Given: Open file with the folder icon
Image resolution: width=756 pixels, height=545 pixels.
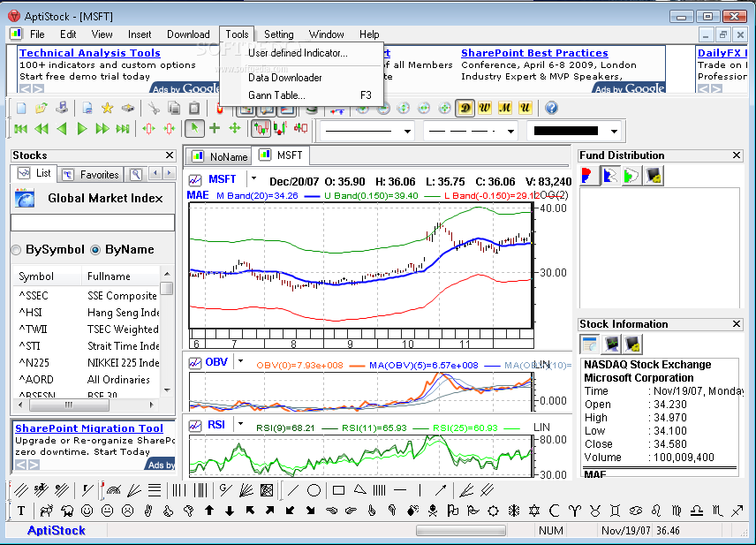Looking at the screenshot, I should 42,108.
